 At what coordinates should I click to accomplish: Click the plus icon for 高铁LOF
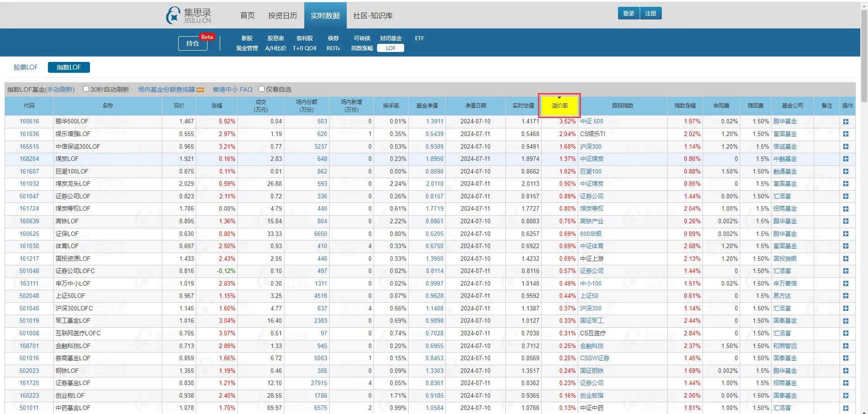845,221
